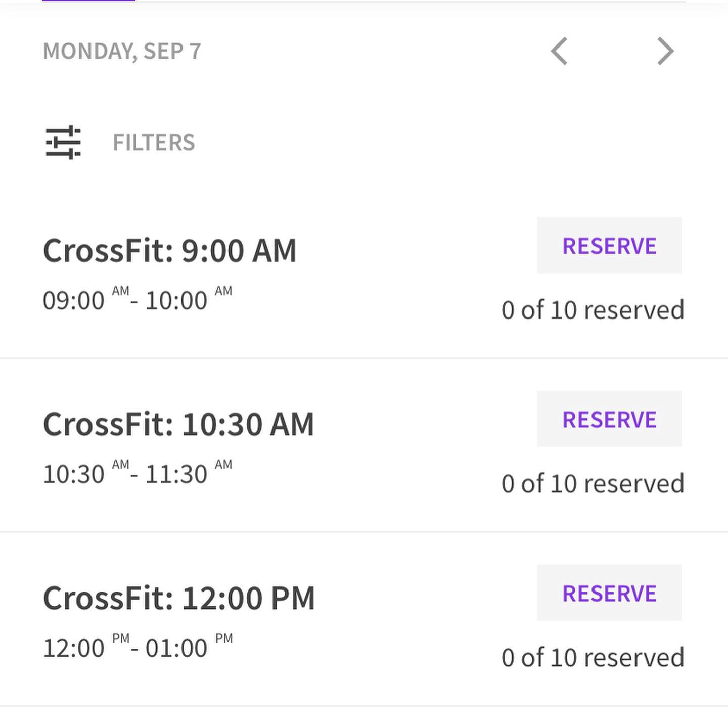Screen dimensions: 728x728
Task: Click the 09:00 AM start time
Action: (85, 300)
